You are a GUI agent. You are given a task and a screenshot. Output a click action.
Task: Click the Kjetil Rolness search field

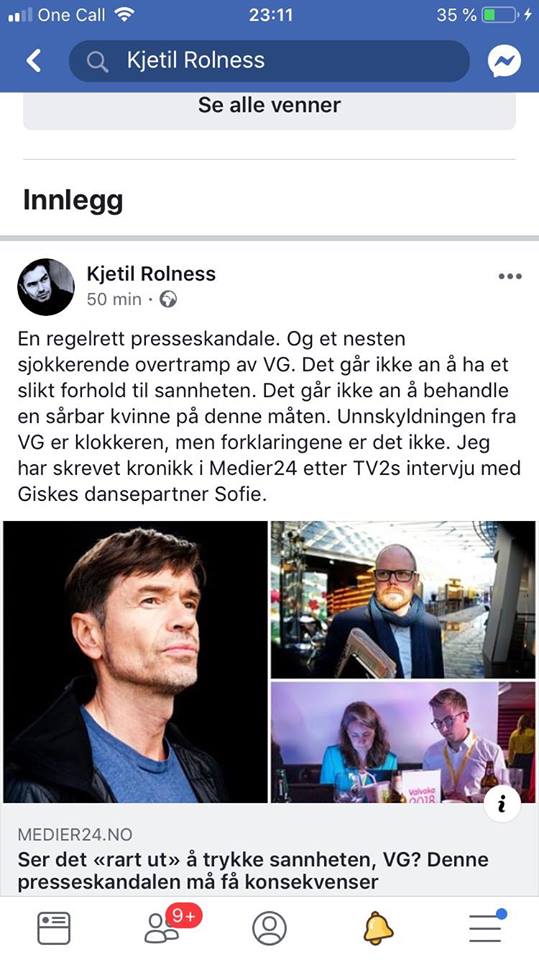point(270,61)
